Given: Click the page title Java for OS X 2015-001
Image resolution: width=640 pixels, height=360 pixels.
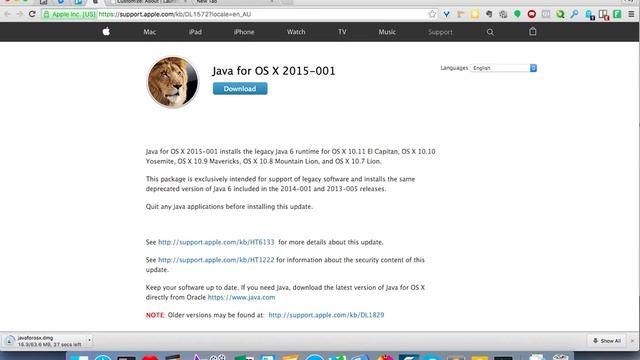Looking at the screenshot, I should click(x=273, y=71).
